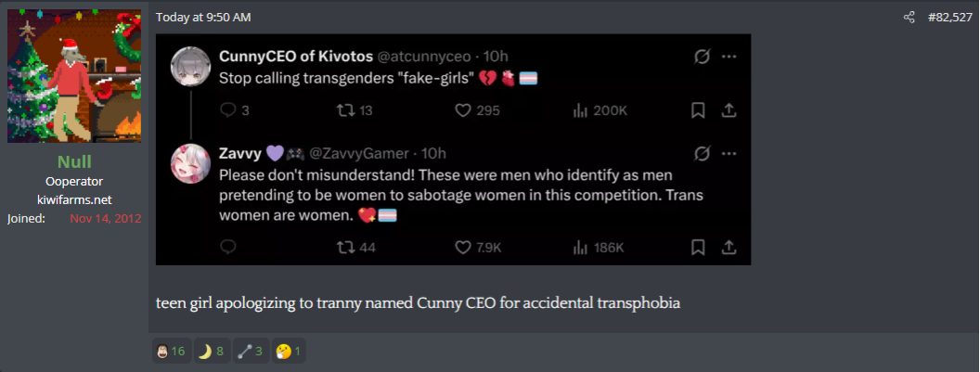Click the retweet icon showing 44
This screenshot has width=980, height=372.
[x=345, y=248]
